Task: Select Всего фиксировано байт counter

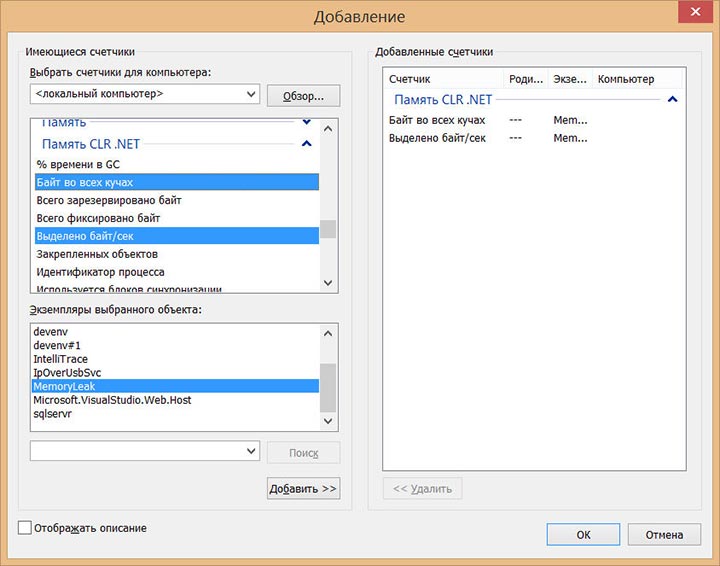Action: (177, 218)
